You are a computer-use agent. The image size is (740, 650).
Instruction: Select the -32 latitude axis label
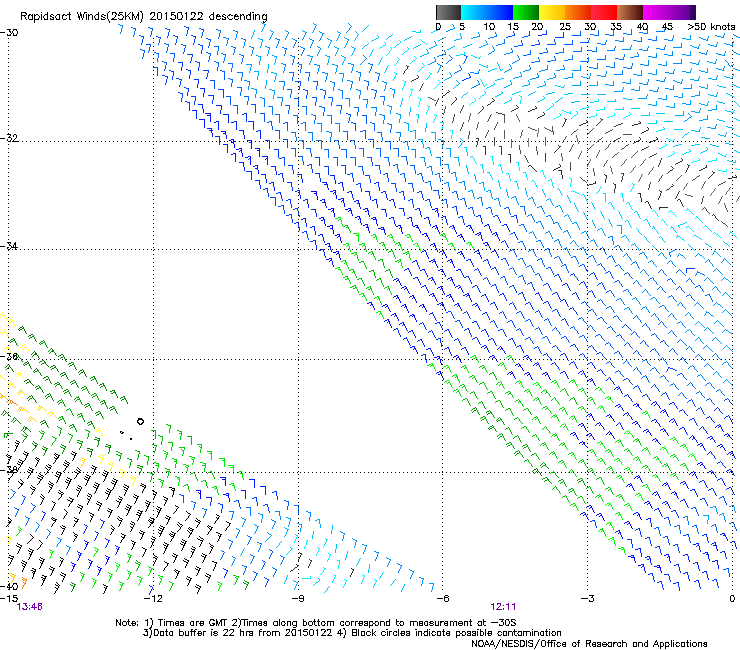9,138
